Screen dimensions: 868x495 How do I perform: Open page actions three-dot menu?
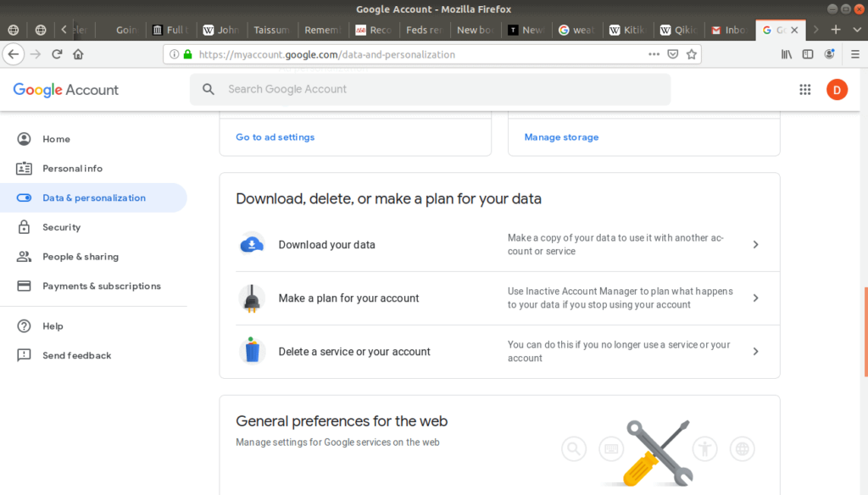point(654,54)
